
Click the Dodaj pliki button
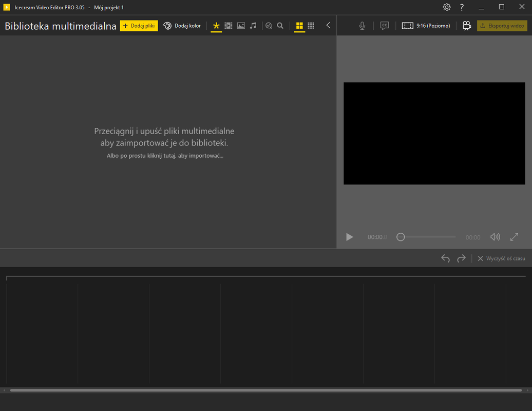pyautogui.click(x=139, y=26)
